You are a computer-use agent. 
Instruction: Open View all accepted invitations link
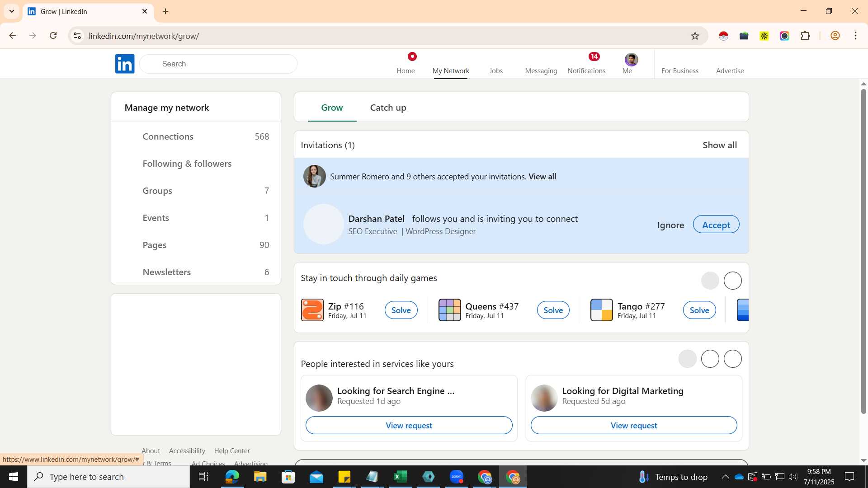[542, 177]
